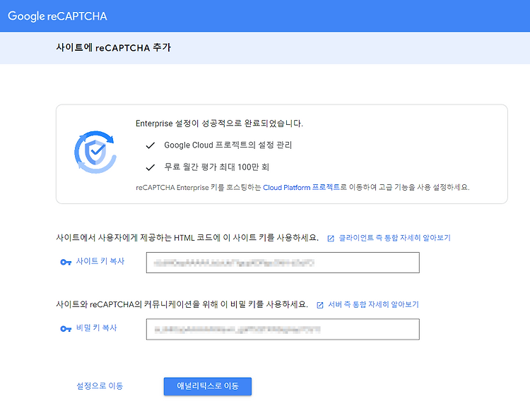Click the Google Cloud 프로젝트의 설정 관리 line

pos(228,145)
